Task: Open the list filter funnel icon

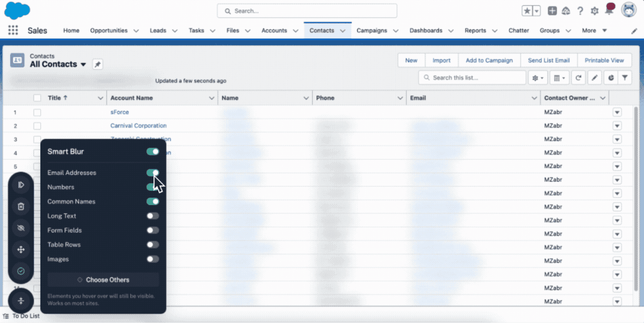Action: 625,78
